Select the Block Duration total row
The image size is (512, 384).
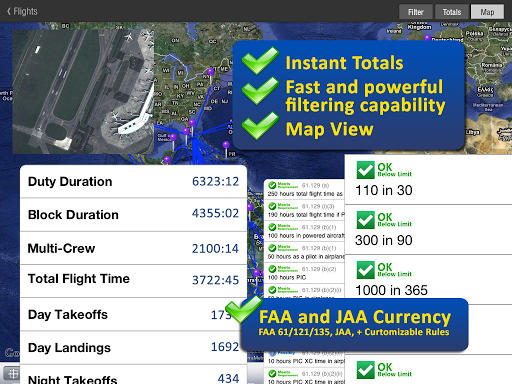pyautogui.click(x=133, y=215)
